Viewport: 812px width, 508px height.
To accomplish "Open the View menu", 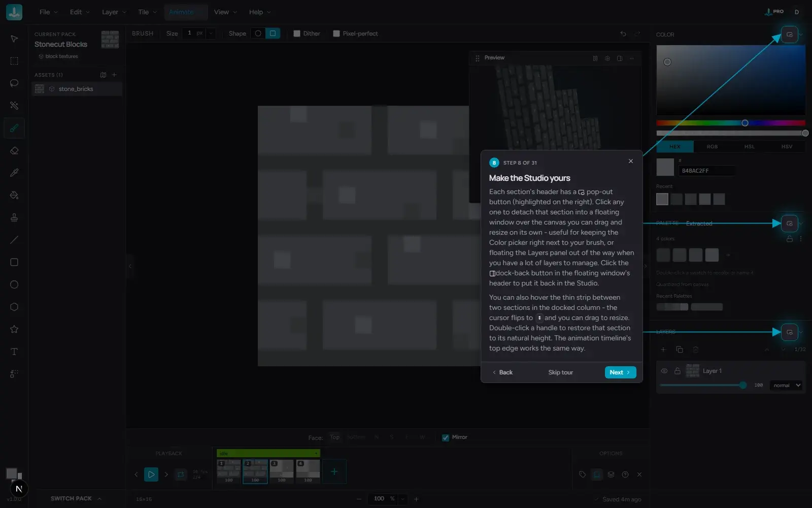I will [x=225, y=12].
